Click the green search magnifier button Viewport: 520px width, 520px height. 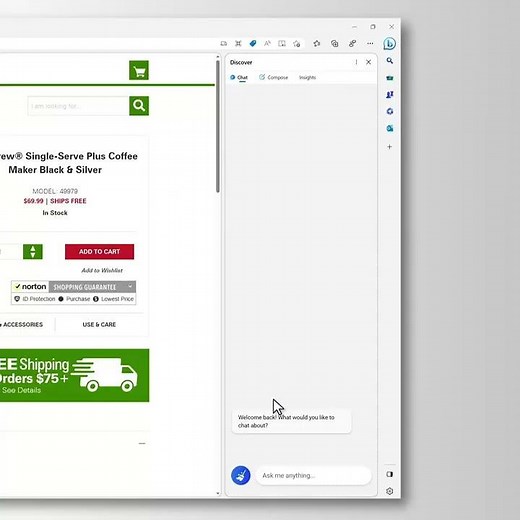[x=139, y=106]
